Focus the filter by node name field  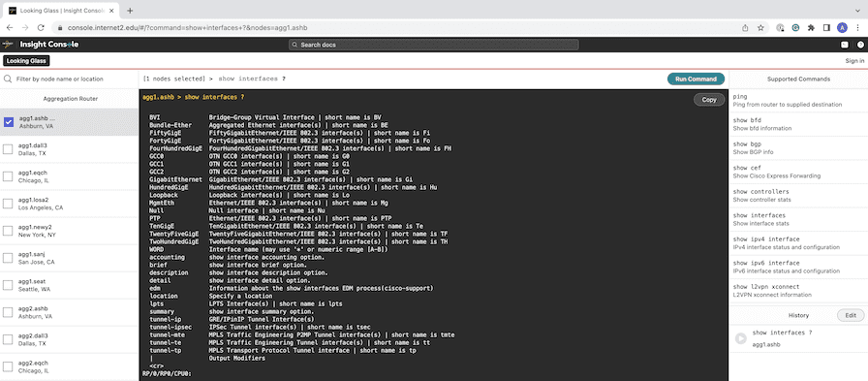69,79
